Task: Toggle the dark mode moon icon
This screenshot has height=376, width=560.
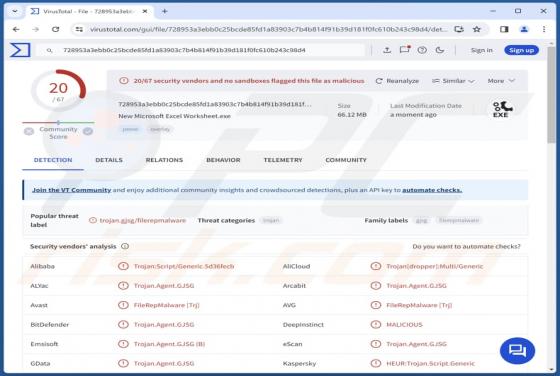Action: coord(440,50)
